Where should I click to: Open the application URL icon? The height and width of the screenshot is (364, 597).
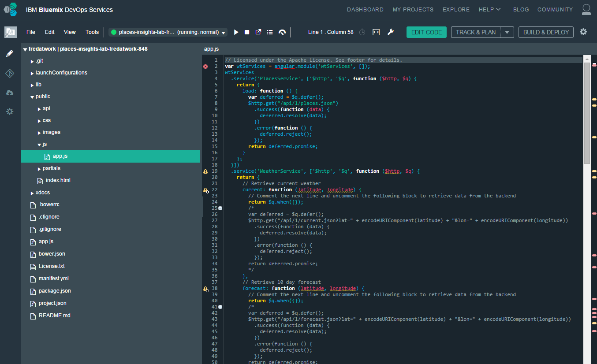pyautogui.click(x=258, y=32)
